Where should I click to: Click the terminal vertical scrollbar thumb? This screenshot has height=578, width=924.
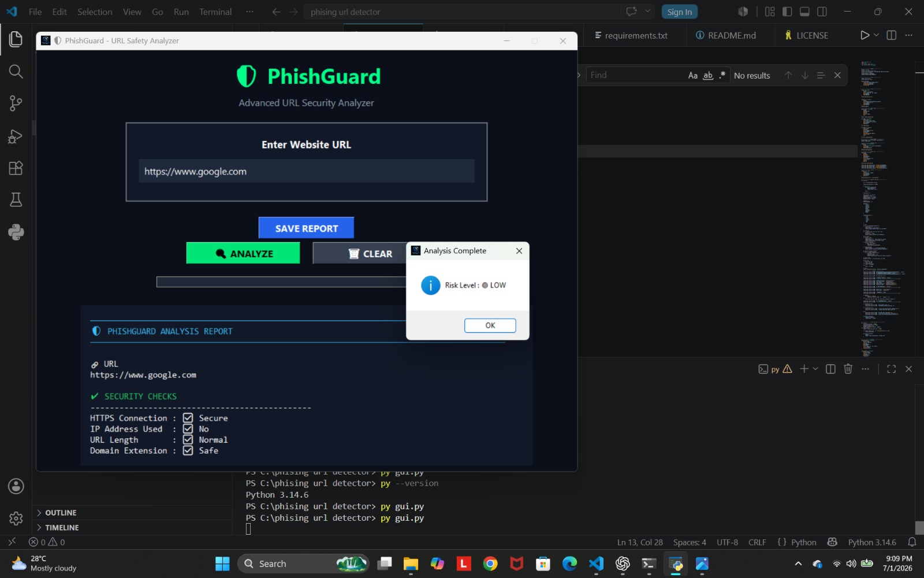tap(919, 528)
